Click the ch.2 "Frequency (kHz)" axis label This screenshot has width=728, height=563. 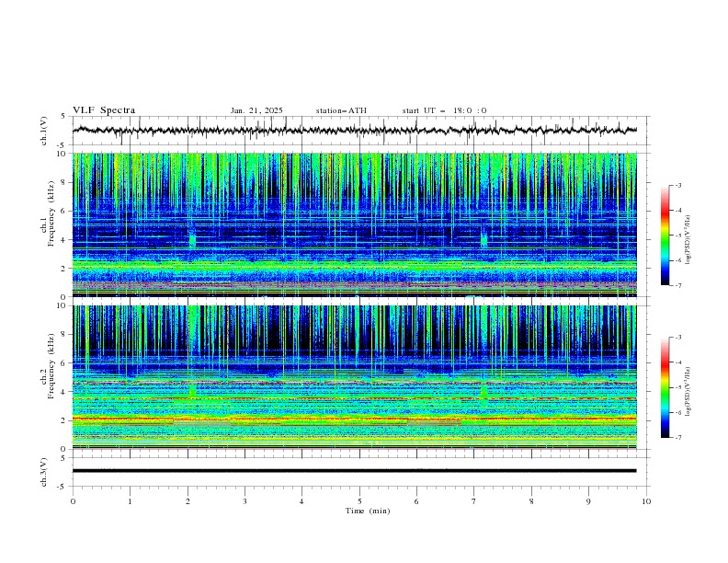(51, 366)
